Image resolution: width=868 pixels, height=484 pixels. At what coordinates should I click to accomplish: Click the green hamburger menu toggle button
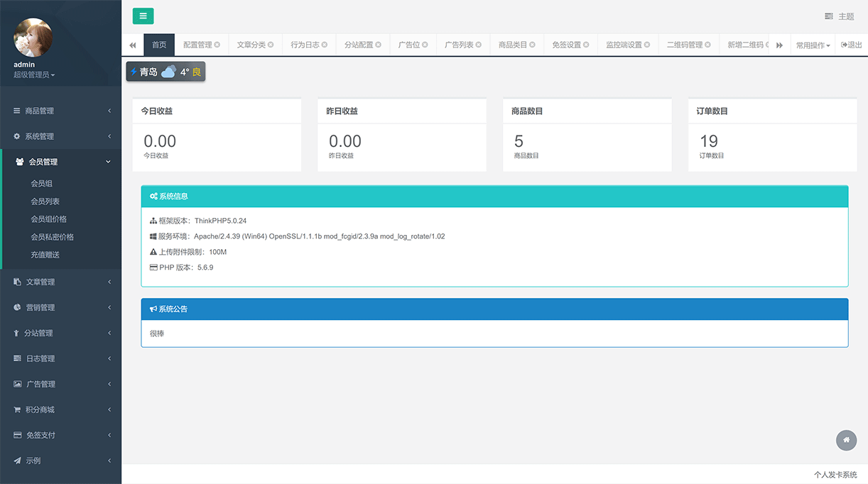[x=143, y=16]
